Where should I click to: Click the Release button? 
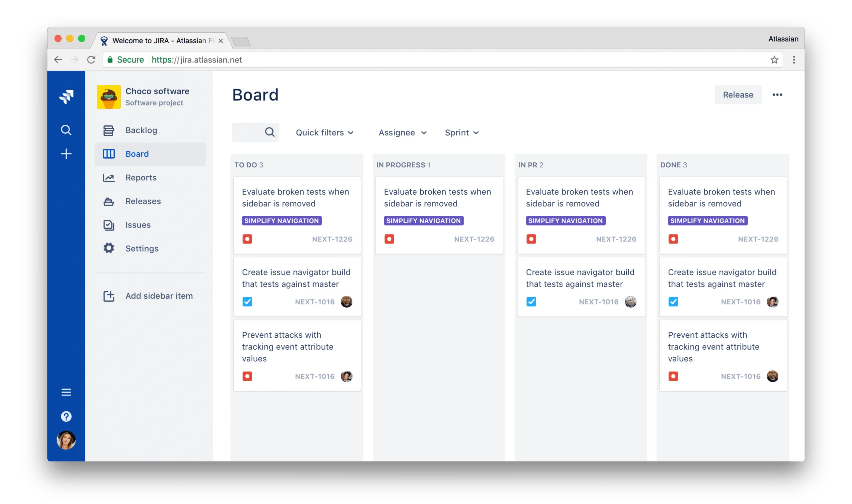[738, 94]
